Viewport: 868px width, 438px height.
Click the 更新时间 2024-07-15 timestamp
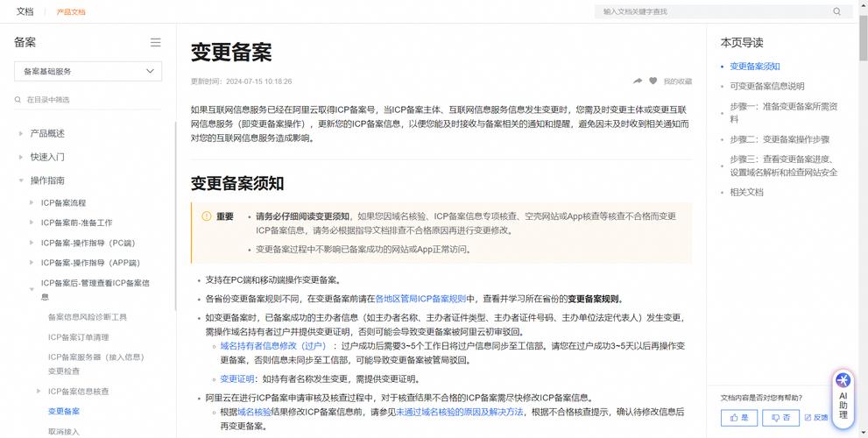242,81
